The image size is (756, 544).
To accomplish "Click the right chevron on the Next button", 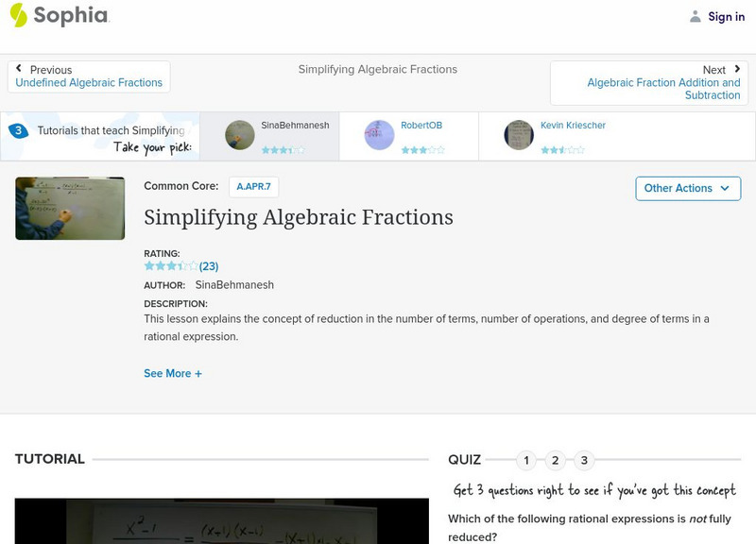I will point(736,69).
